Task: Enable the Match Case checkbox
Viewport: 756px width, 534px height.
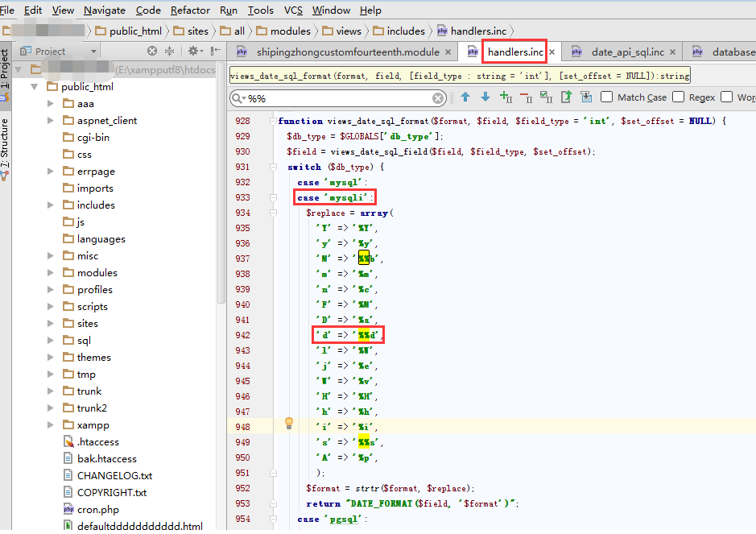Action: (x=606, y=97)
